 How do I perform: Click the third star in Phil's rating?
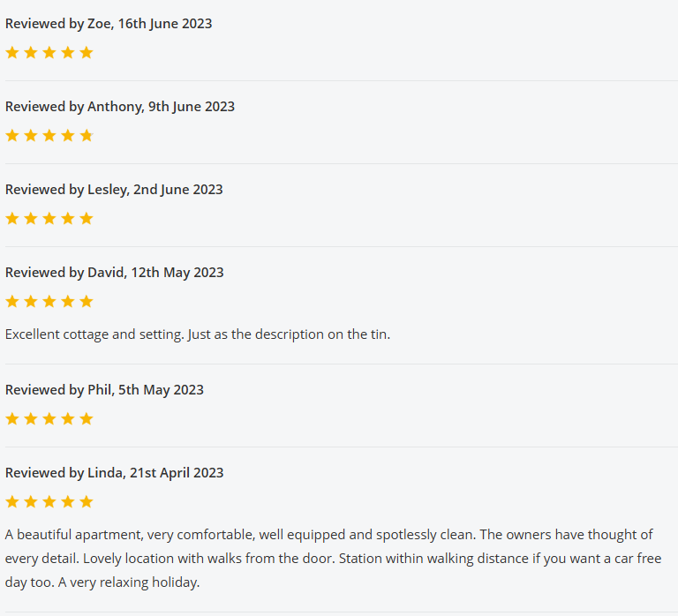point(49,419)
